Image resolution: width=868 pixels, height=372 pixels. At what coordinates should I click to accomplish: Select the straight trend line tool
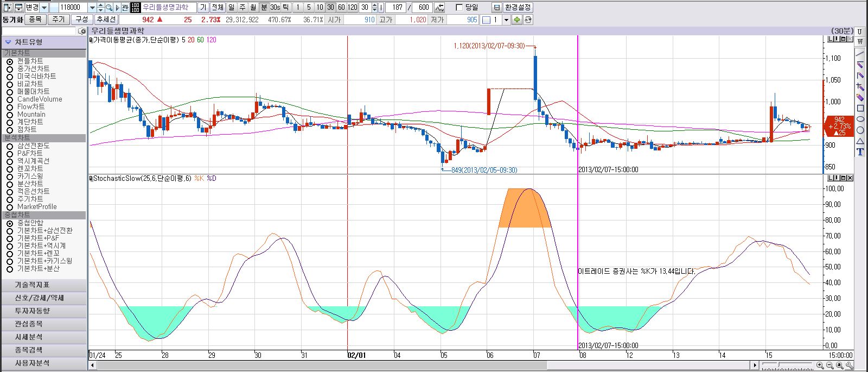[x=860, y=54]
